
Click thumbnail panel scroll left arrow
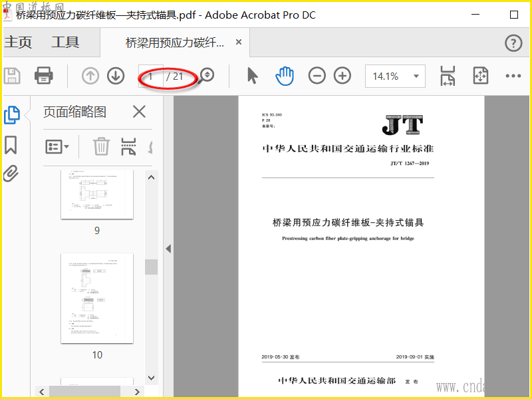tap(42, 392)
